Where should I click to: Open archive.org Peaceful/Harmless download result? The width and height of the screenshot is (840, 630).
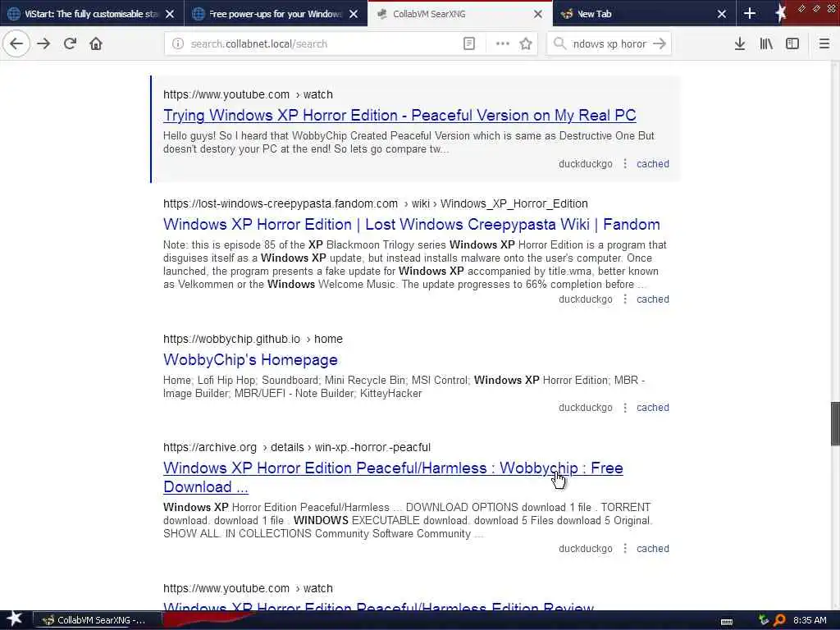tap(393, 477)
